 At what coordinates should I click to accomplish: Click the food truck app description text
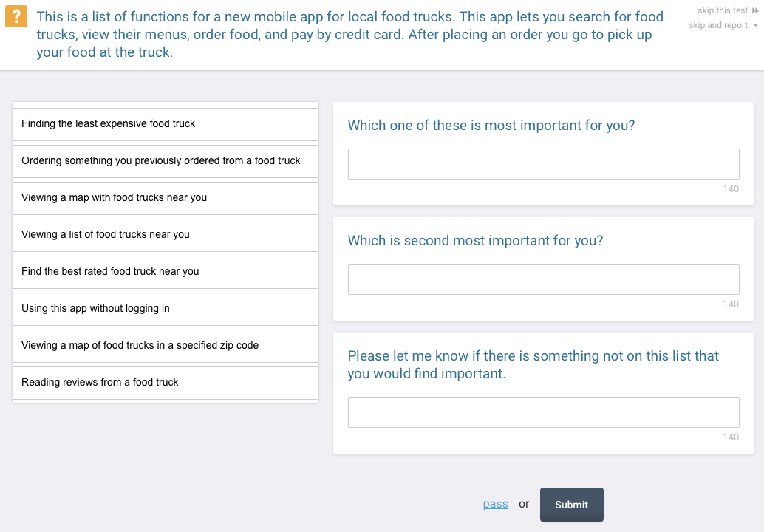coord(349,34)
